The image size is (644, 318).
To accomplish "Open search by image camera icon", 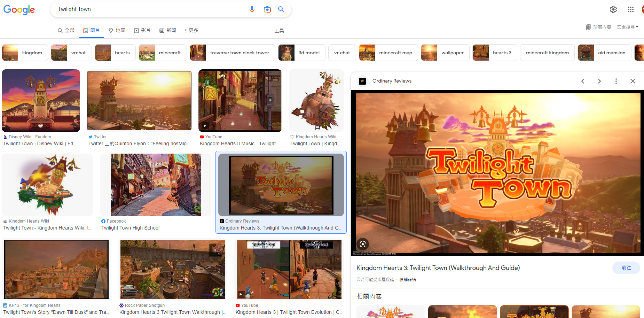I will 267,9.
